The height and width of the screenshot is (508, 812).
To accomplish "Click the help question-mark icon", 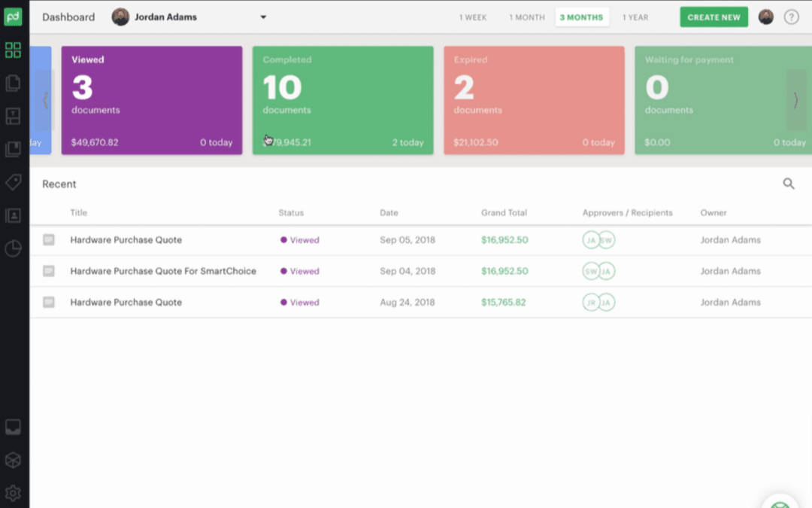I will 792,17.
